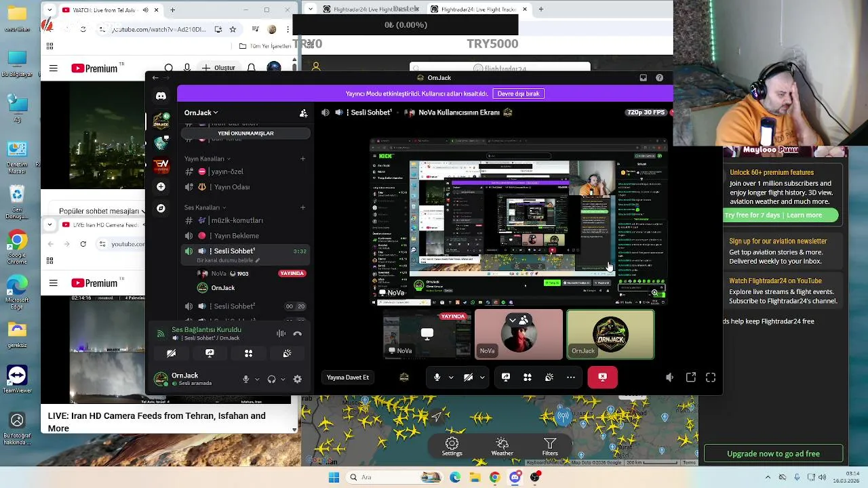This screenshot has width=868, height=488.
Task: Adjust stream volume speaker icon at bottom right
Action: pyautogui.click(x=669, y=378)
